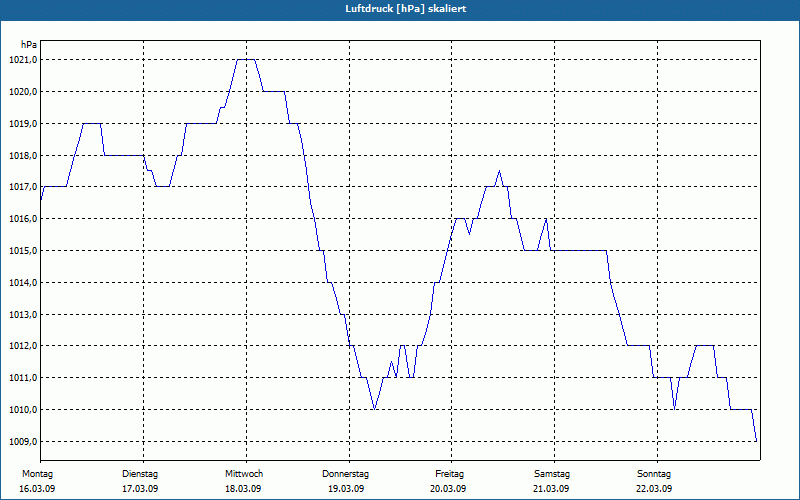
Task: Click the date 16.03.09
Action: [37, 489]
